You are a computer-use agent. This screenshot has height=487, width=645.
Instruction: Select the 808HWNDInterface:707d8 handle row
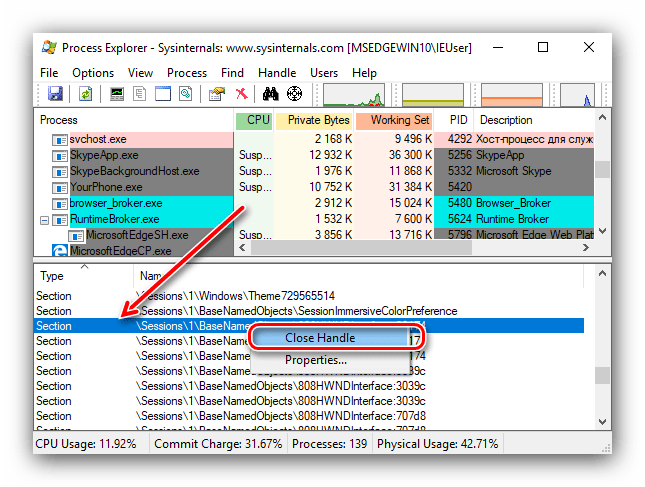tap(309, 416)
